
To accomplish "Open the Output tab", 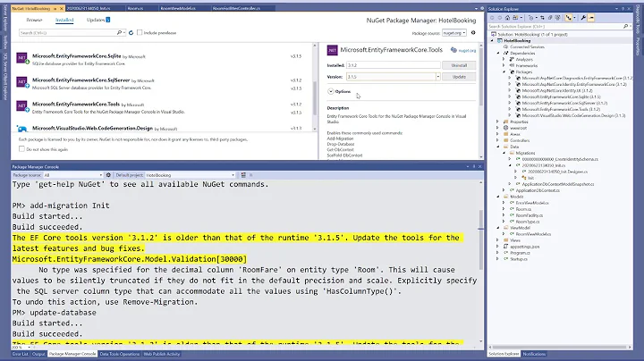I will pyautogui.click(x=38, y=354).
